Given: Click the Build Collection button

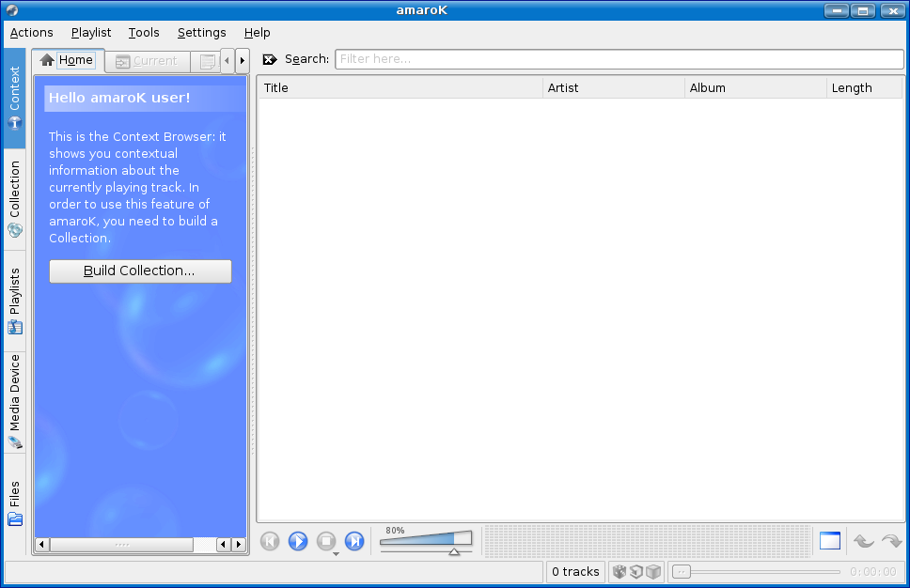Looking at the screenshot, I should pos(140,271).
